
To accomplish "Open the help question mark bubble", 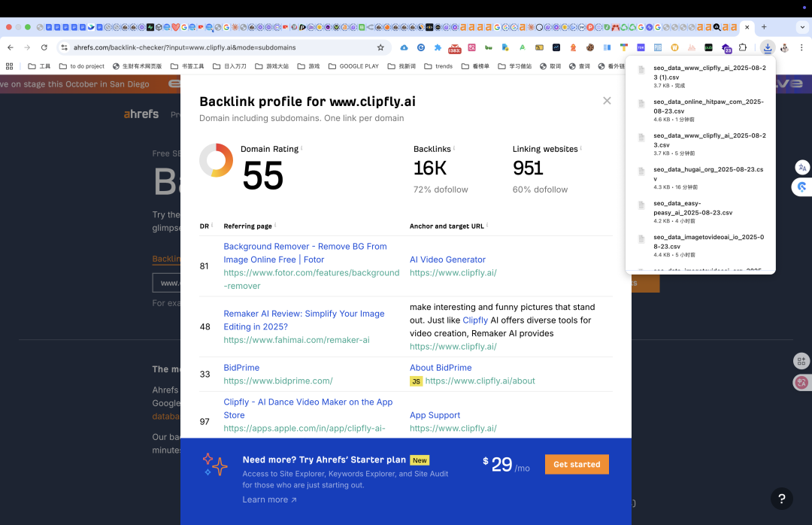I will click(x=781, y=499).
